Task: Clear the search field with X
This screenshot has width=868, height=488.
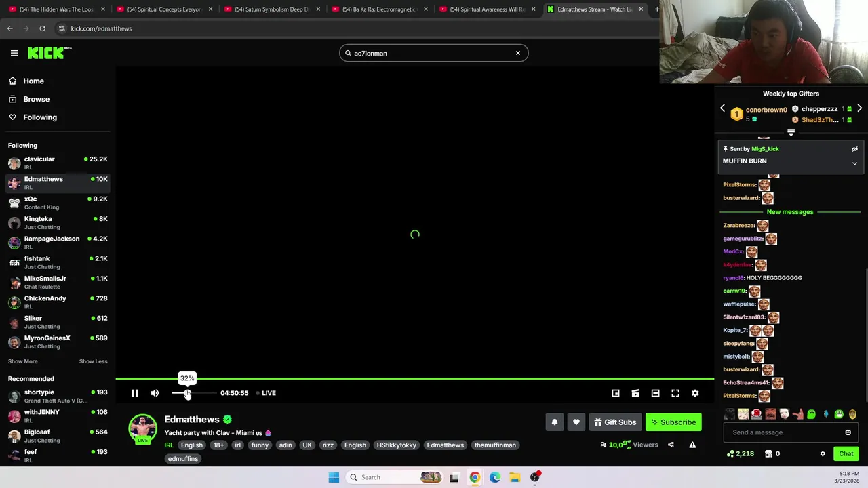Action: point(518,53)
